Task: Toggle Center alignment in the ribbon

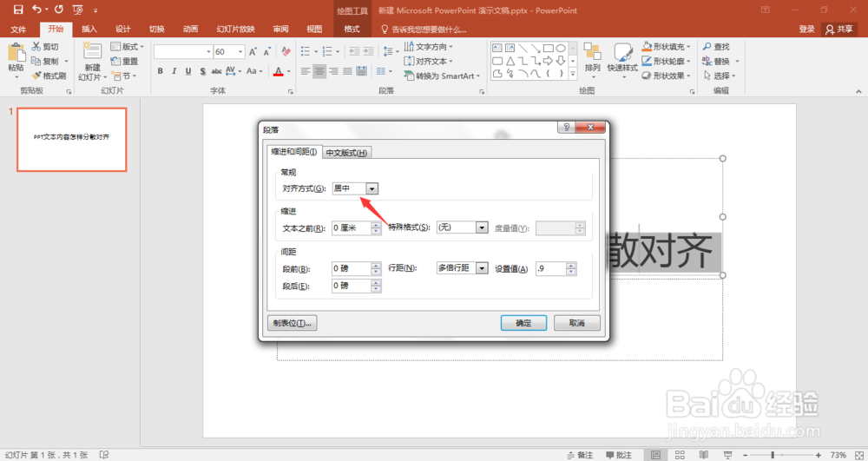Action: [x=319, y=71]
